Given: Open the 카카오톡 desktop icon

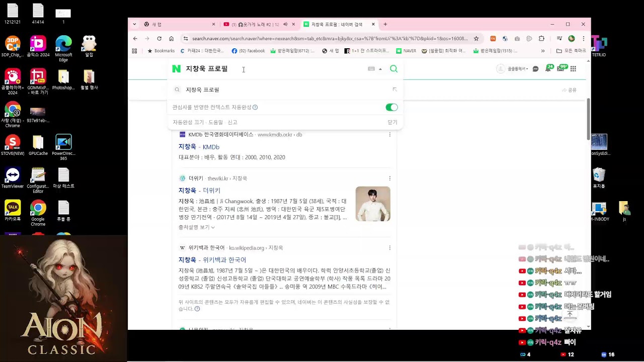Looking at the screenshot, I should pos(13,211).
